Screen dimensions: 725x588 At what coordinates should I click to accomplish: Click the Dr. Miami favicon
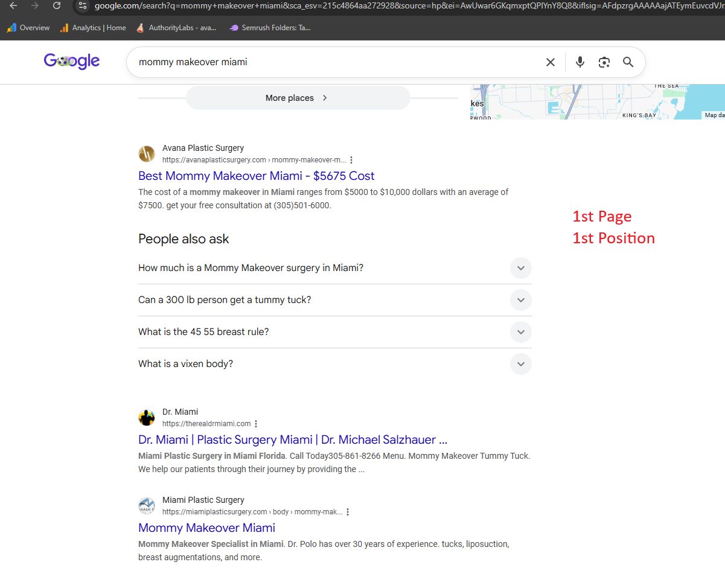click(147, 418)
